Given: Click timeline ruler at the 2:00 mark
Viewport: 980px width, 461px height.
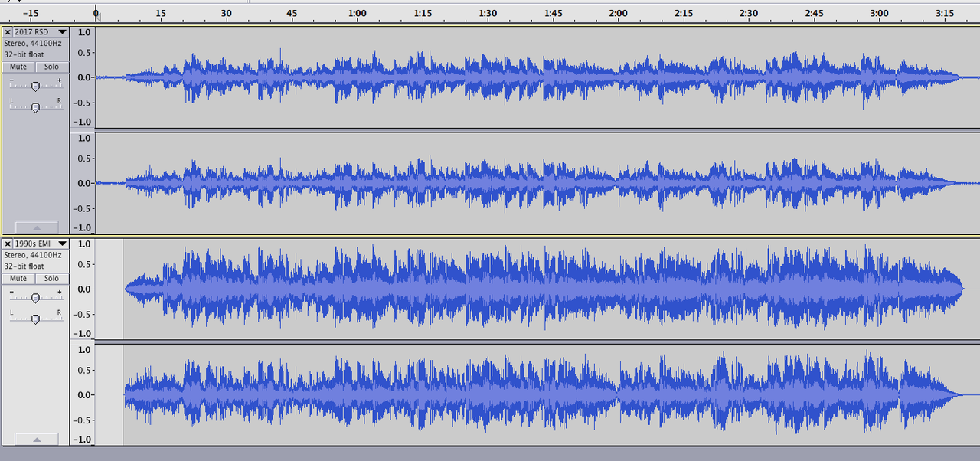Looking at the screenshot, I should 618,13.
